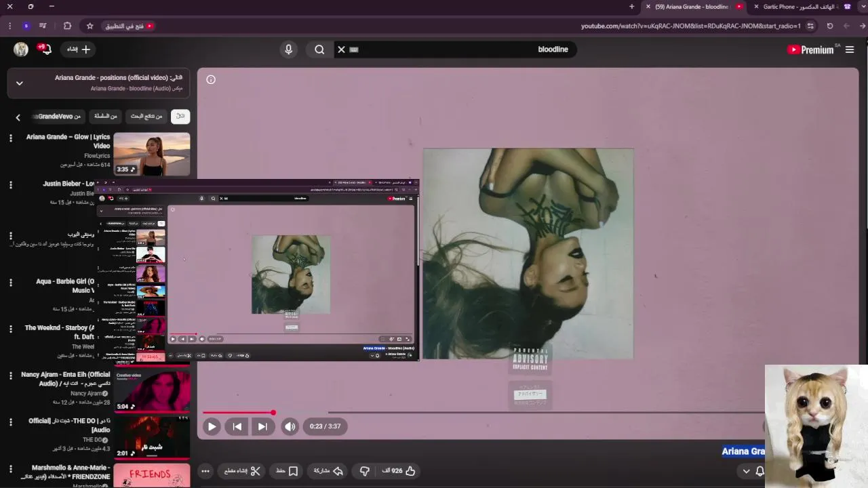The width and height of the screenshot is (868, 488).
Task: Open Nancy Ajram Enta Eih thumbnail
Action: tap(152, 391)
